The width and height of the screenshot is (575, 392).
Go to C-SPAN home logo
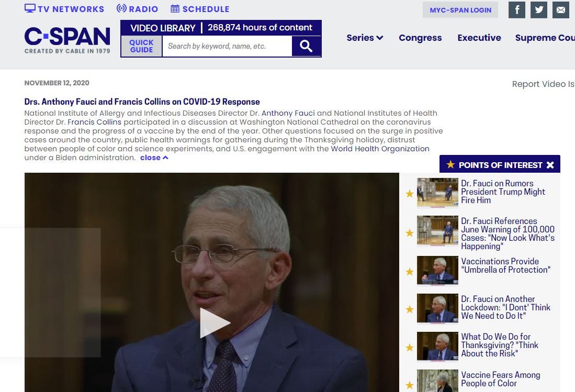point(67,40)
